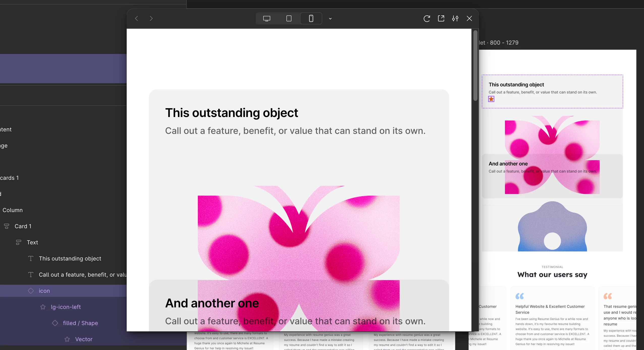Select the mobile device preview
This screenshot has height=350, width=644.
click(x=311, y=18)
